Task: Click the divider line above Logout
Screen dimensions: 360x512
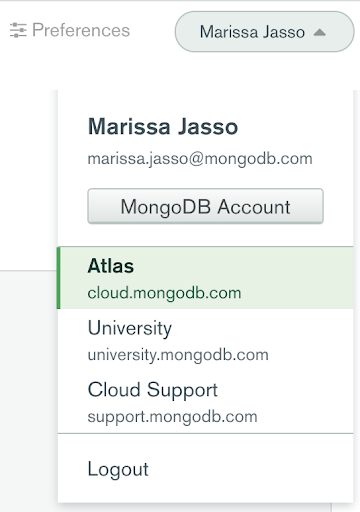Action: [x=205, y=434]
